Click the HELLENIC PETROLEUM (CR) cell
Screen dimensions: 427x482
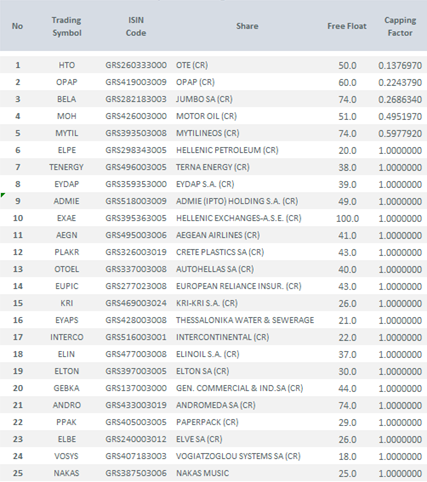click(x=227, y=150)
